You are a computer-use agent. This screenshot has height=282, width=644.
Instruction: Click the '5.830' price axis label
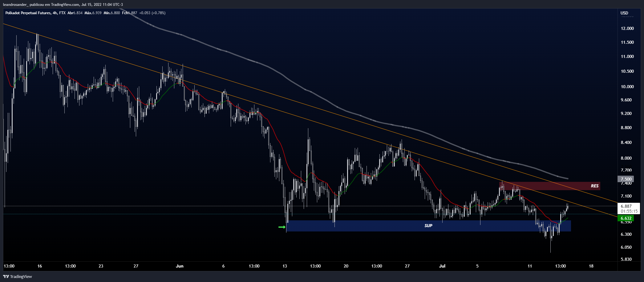(626, 259)
